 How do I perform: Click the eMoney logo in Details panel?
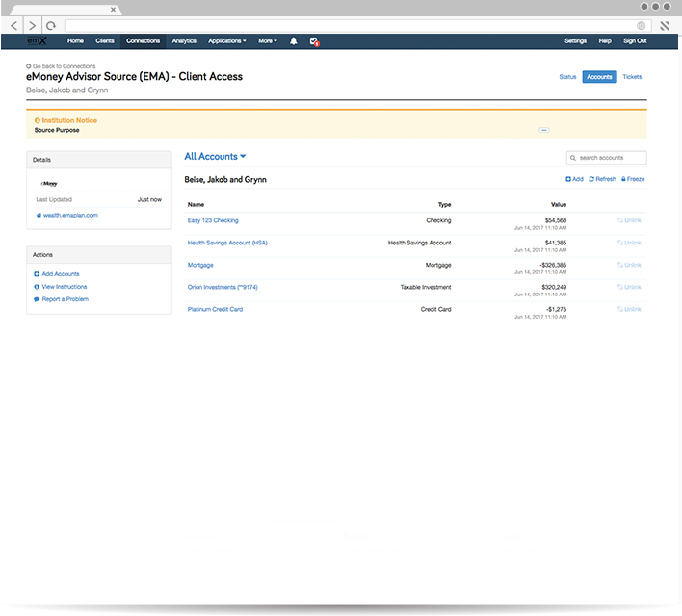click(49, 184)
